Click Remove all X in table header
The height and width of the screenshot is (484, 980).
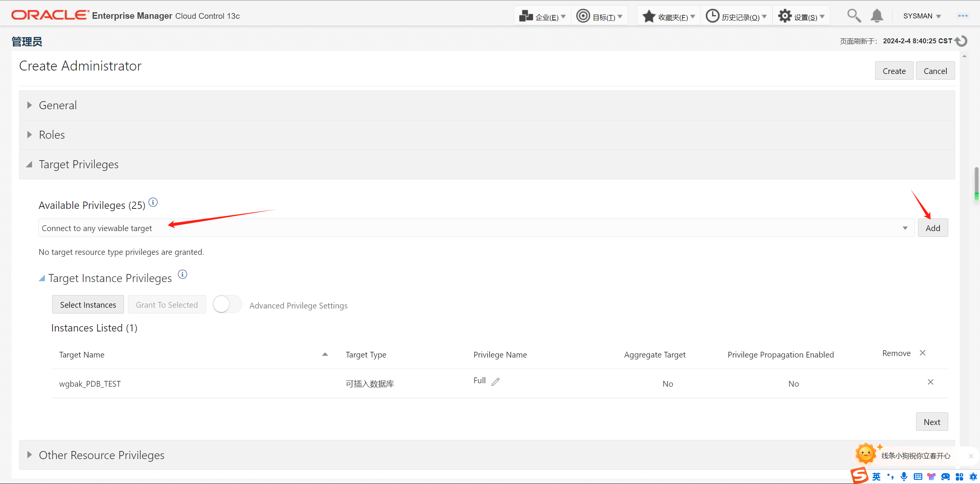click(923, 353)
